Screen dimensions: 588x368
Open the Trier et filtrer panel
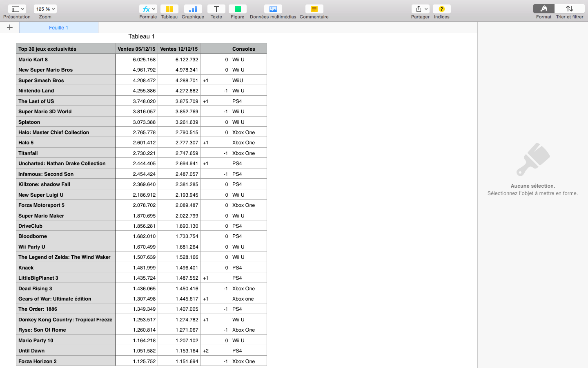(x=570, y=9)
